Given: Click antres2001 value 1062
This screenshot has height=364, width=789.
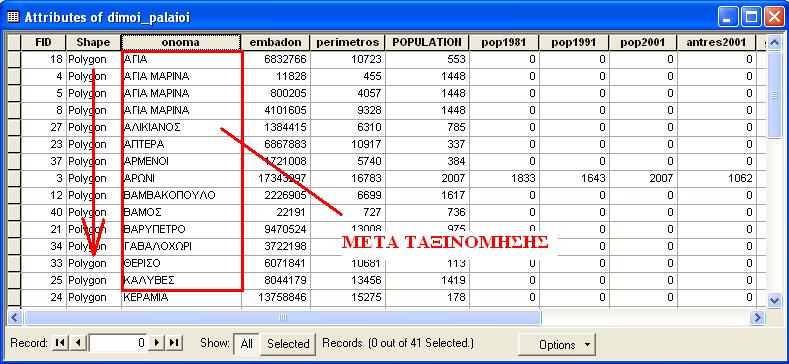Looking at the screenshot, I should [x=717, y=178].
